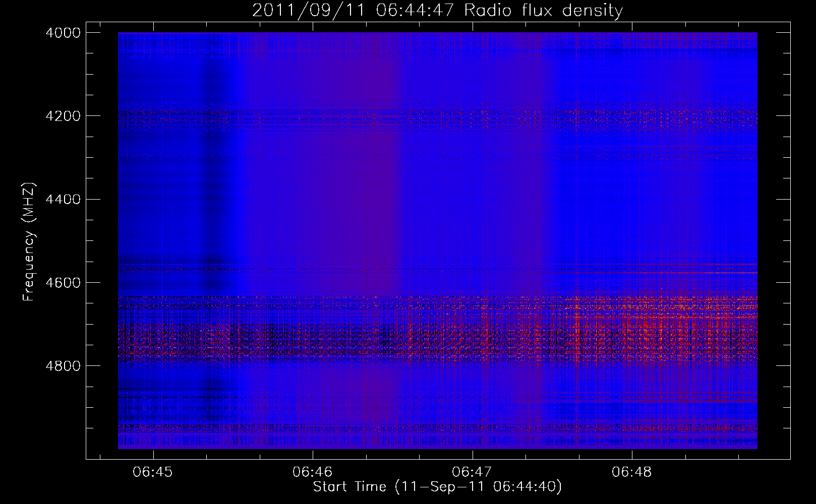Click the plot title "2011/09/11 06:44:47 Radio flux density"
816x504 pixels.
click(x=437, y=11)
